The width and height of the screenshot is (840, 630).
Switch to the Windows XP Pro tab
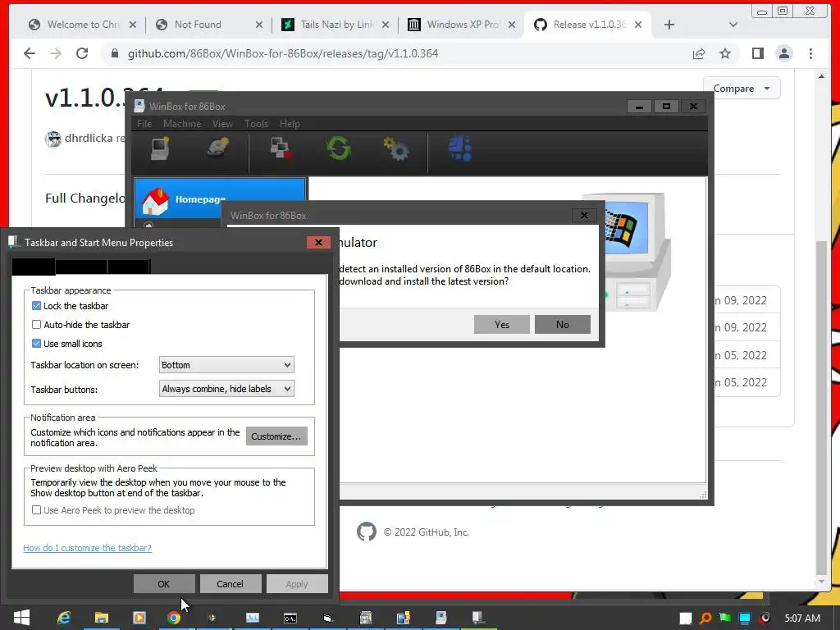coord(462,25)
